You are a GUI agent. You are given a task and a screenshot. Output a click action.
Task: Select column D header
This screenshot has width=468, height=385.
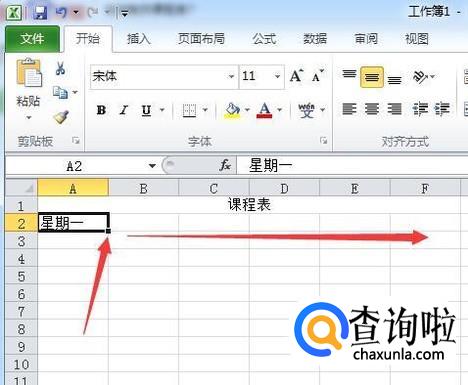tap(284, 189)
